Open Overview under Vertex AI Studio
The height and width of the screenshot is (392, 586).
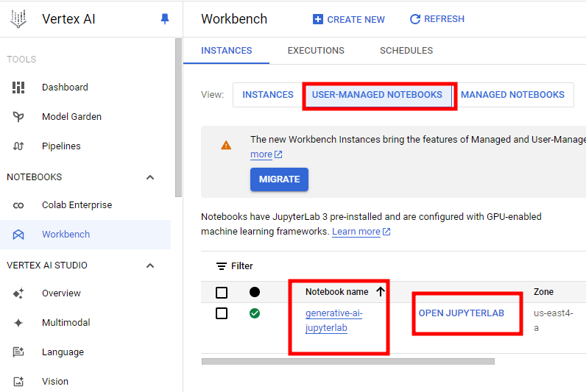pos(61,293)
